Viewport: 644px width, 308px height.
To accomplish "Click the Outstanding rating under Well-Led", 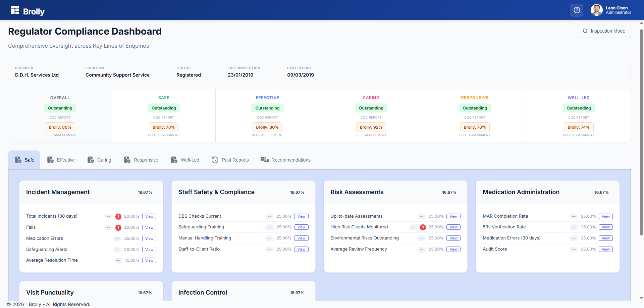I will (578, 108).
